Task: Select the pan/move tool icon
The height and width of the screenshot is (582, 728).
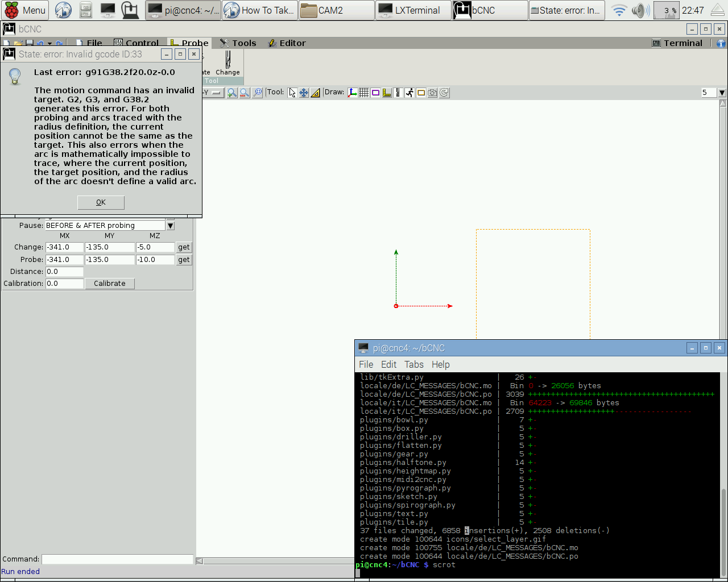Action: click(304, 93)
